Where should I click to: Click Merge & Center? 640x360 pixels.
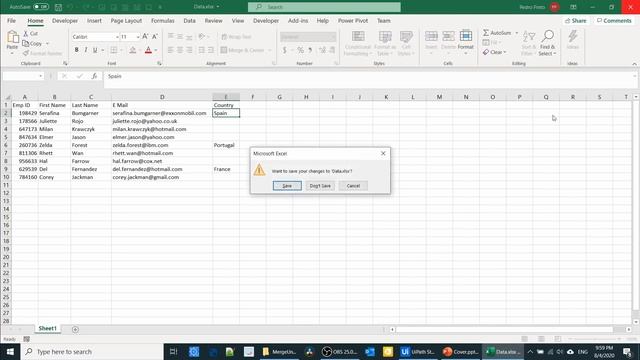pyautogui.click(x=243, y=50)
